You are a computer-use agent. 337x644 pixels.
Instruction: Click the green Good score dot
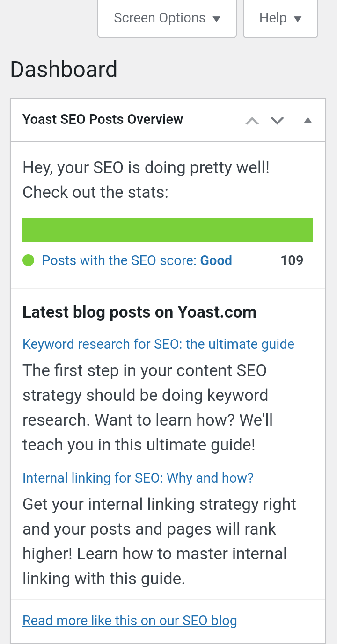[29, 260]
